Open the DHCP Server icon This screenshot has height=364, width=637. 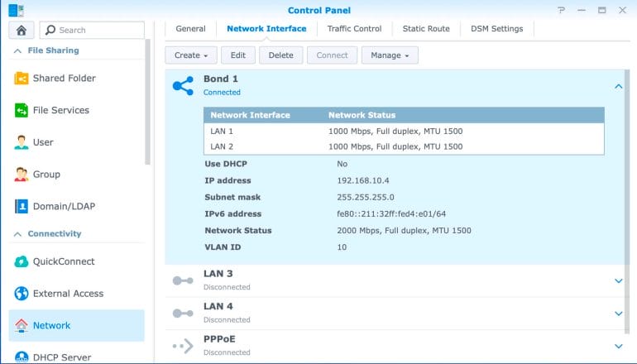click(x=22, y=357)
